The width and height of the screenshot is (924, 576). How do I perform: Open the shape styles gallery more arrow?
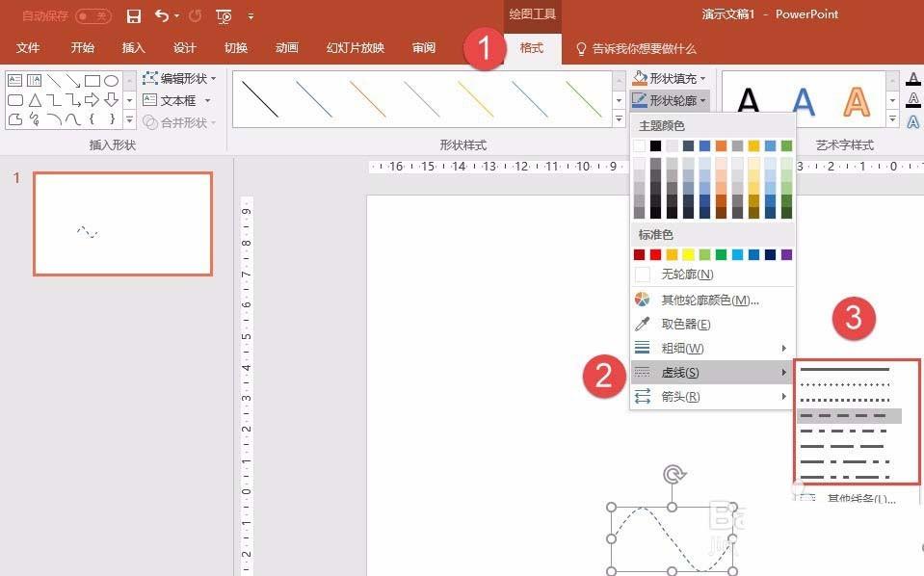618,117
